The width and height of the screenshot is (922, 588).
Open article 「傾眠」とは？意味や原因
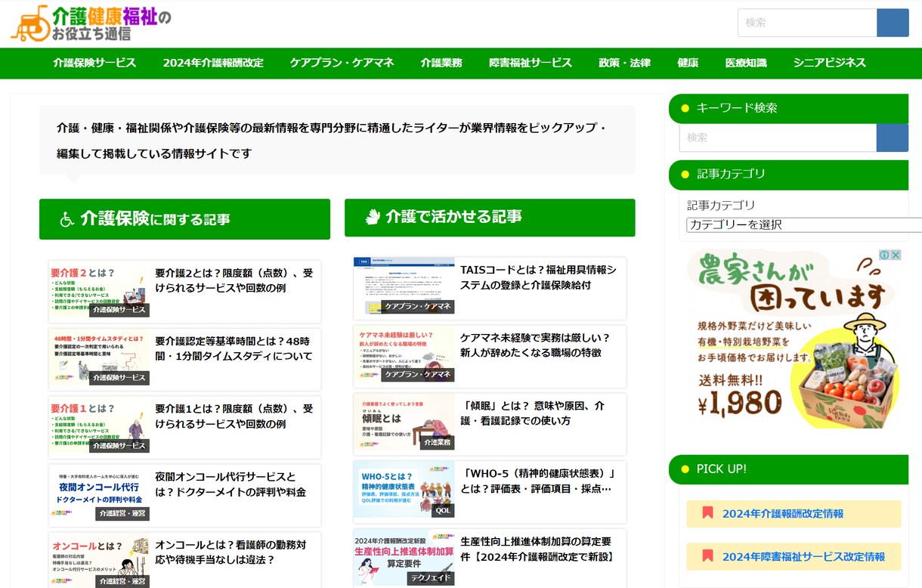[533, 413]
